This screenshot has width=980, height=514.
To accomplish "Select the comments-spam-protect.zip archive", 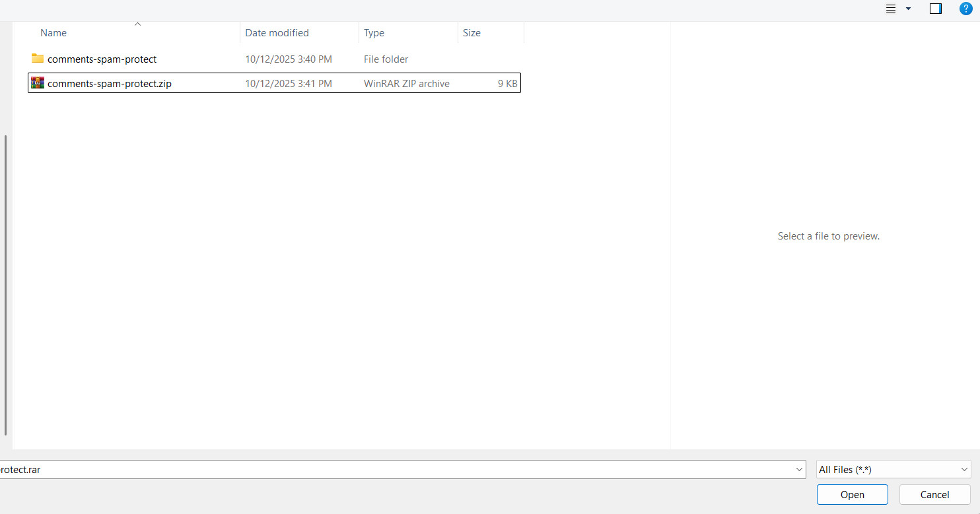I will (x=110, y=82).
